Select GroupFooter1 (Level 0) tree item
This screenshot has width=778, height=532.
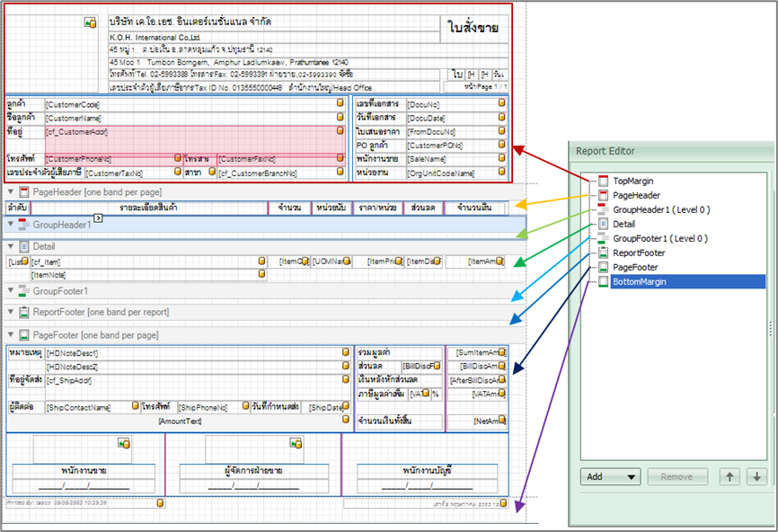tap(659, 238)
